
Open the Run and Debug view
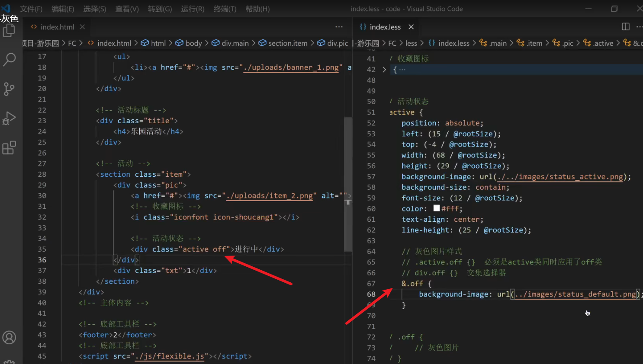tap(9, 118)
